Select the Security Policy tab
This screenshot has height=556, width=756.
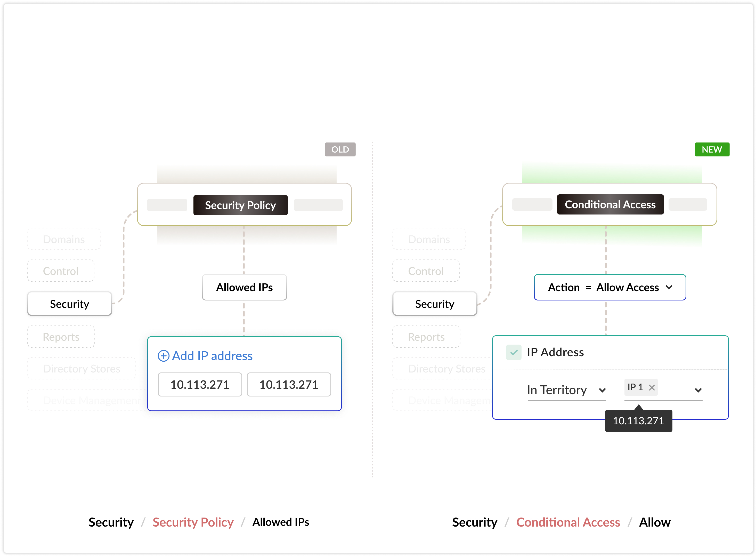[240, 205]
